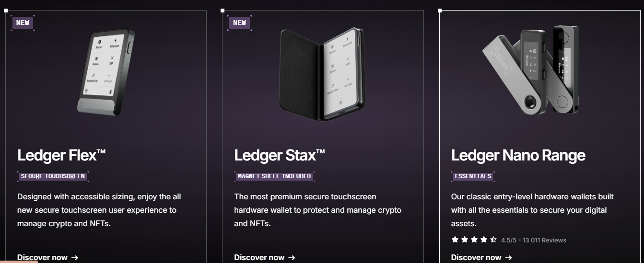Click the NEW badge on Ledger Stax card
The width and height of the screenshot is (644, 263).
tap(239, 23)
